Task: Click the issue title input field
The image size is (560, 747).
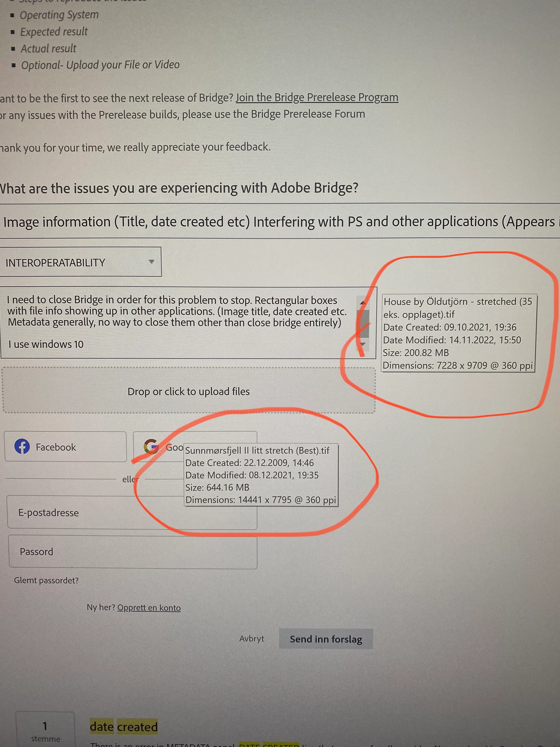Action: pos(280,222)
